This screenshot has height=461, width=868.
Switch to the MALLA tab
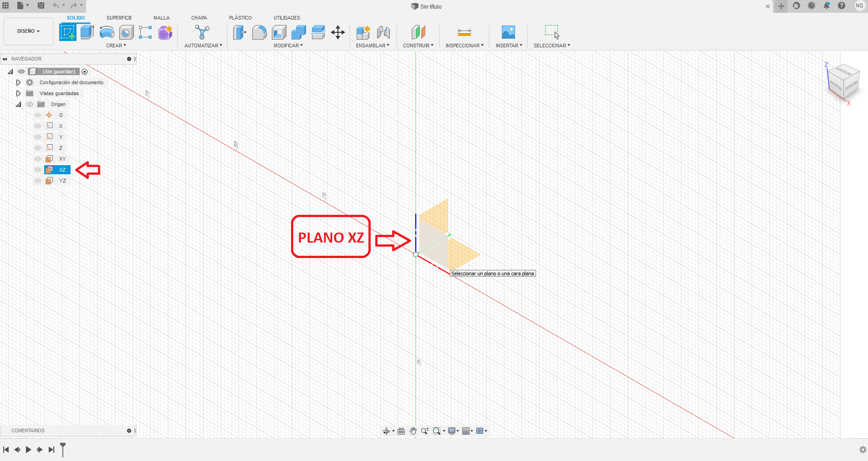point(162,18)
